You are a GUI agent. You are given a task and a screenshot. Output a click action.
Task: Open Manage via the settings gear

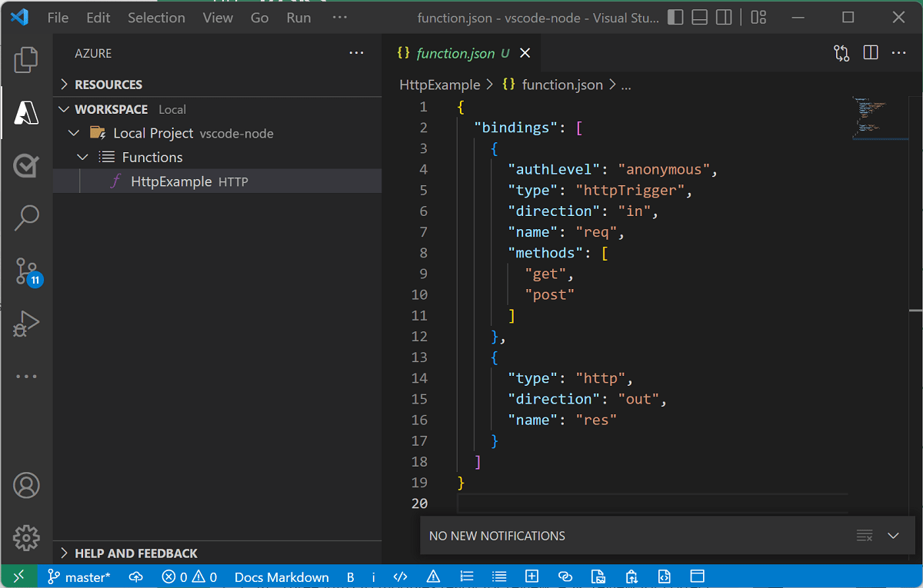(x=26, y=538)
